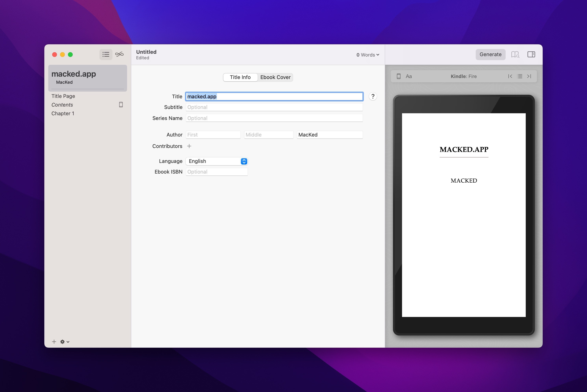
Task: Jump to last page in preview
Action: (529, 76)
